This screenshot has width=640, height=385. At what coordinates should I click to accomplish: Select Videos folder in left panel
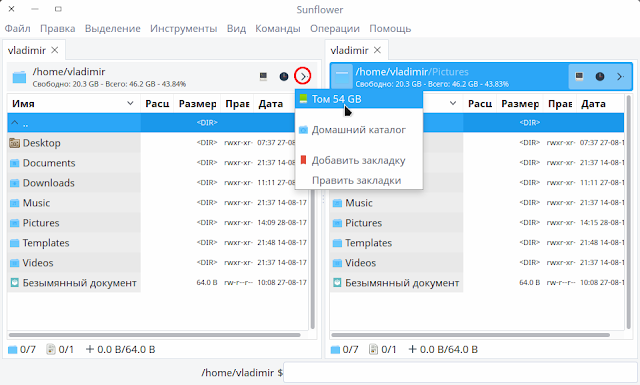(157, 263)
